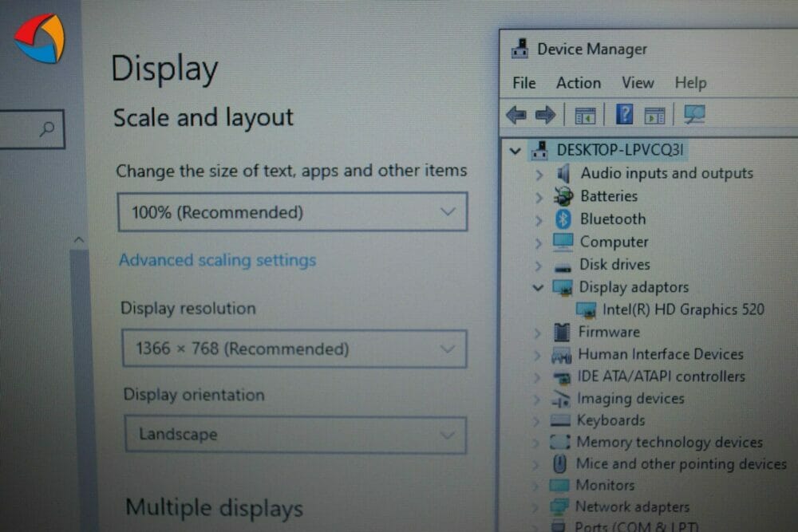Click the Show/Hide console tree toolbar icon
Image resolution: width=798 pixels, height=532 pixels.
(585, 116)
